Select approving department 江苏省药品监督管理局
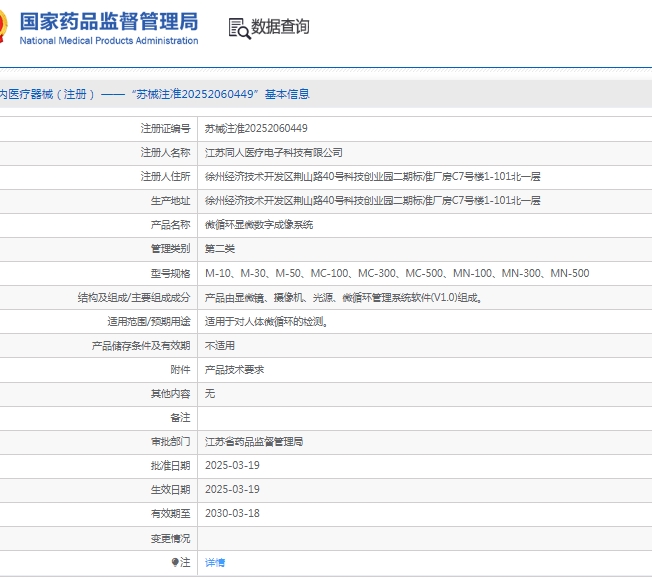652x582 pixels. click(x=254, y=441)
